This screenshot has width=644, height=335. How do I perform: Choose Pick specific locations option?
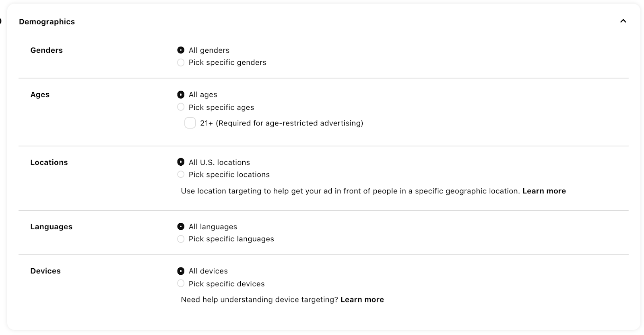click(x=181, y=175)
